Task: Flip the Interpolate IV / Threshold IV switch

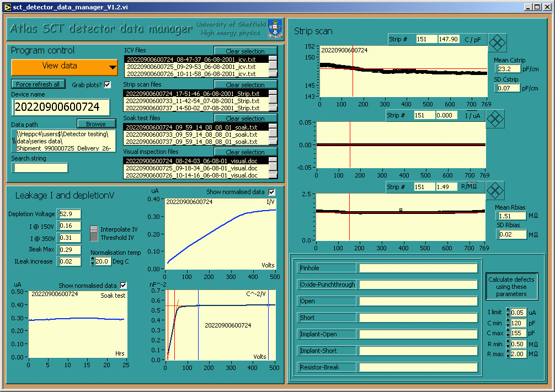Action: tap(94, 234)
